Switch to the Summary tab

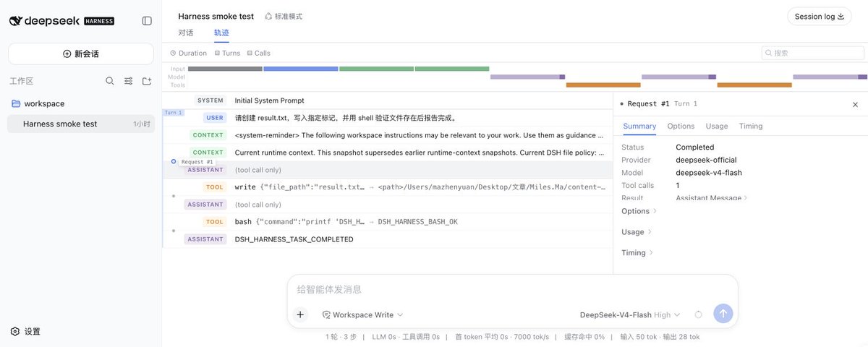pos(639,126)
